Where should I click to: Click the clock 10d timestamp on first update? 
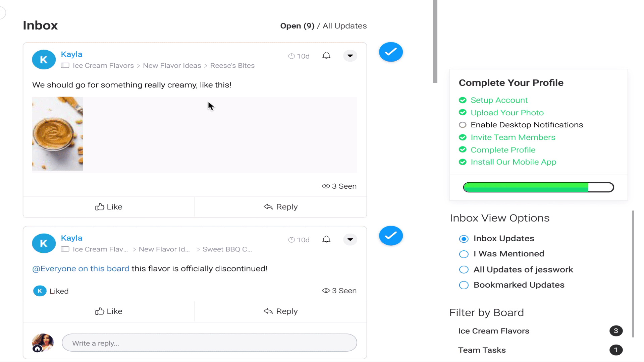pyautogui.click(x=299, y=56)
